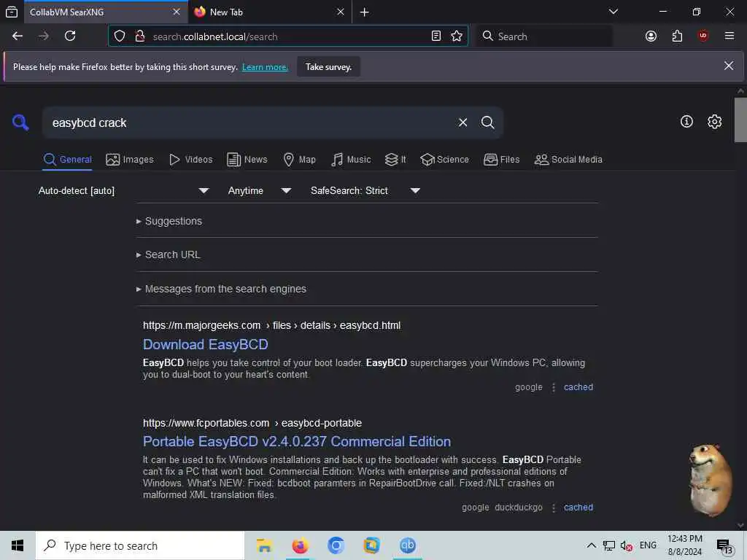
Task: Open the network tray icon
Action: (x=609, y=545)
